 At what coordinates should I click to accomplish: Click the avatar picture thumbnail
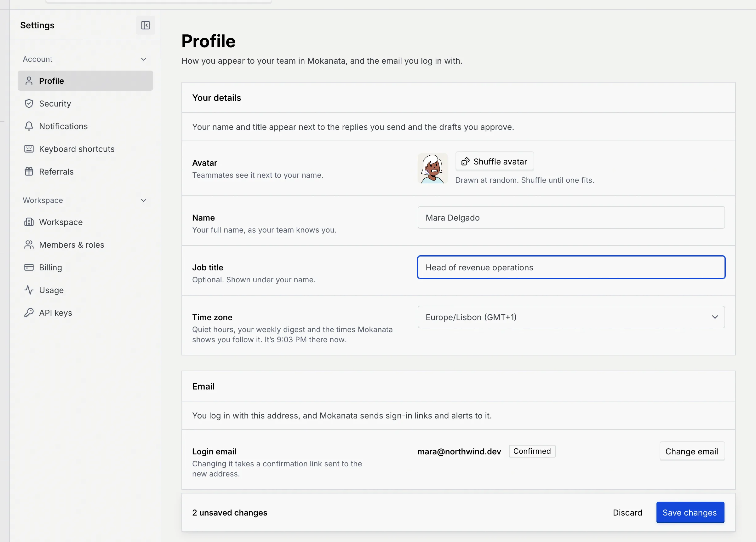[x=433, y=169]
